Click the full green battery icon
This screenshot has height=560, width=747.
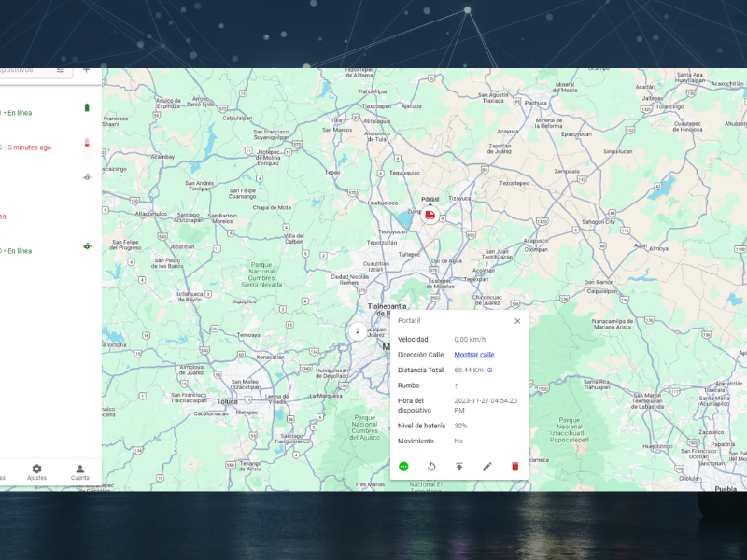(x=87, y=107)
